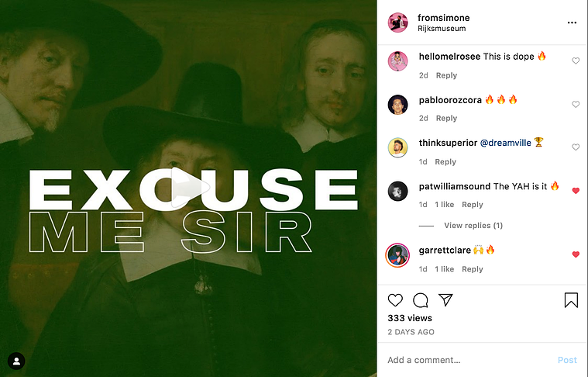The width and height of the screenshot is (588, 377).
Task: Like pabloorozcora's comment heart
Action: (576, 105)
